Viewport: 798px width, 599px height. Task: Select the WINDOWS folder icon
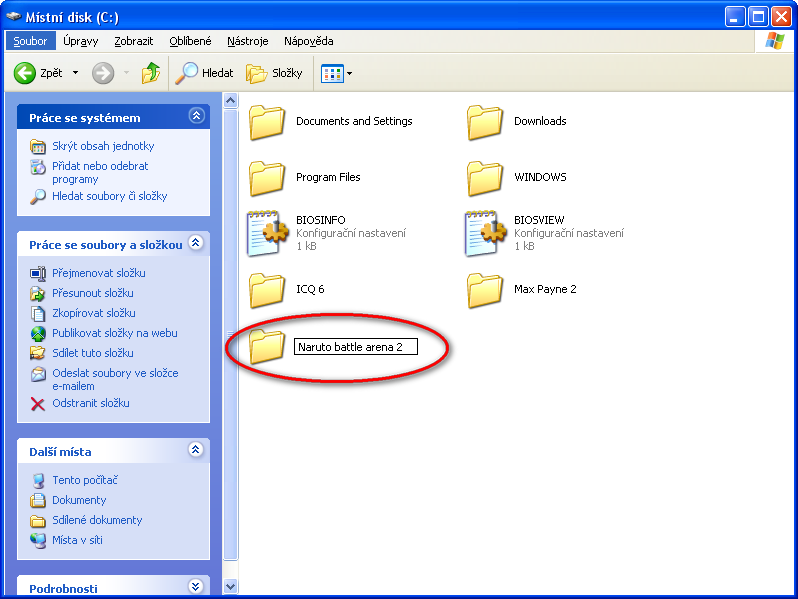point(484,178)
